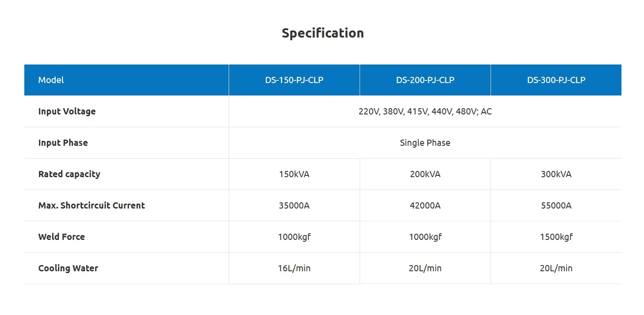Select the 150kVA capacity value
This screenshot has height=315, width=644.
[x=294, y=174]
